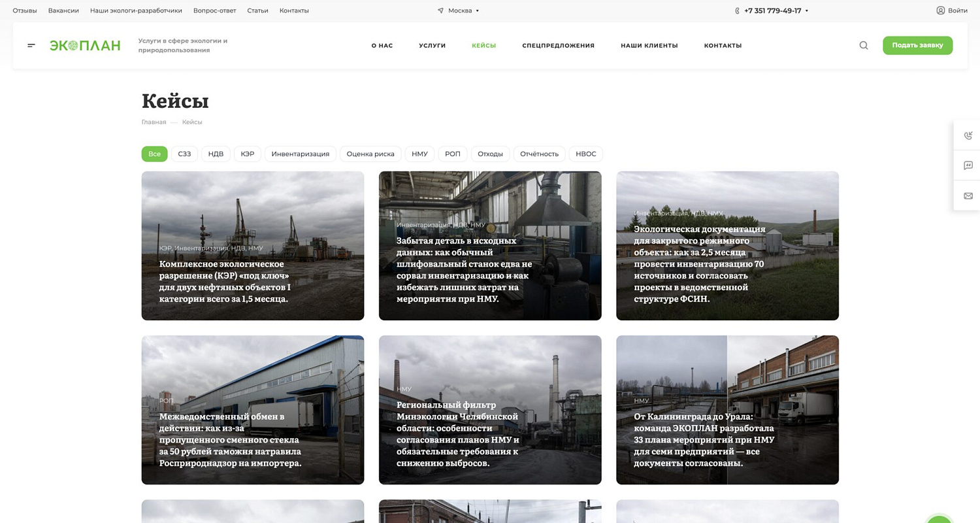Filter cases by СЗЗ
This screenshot has width=980, height=523.
tap(184, 154)
